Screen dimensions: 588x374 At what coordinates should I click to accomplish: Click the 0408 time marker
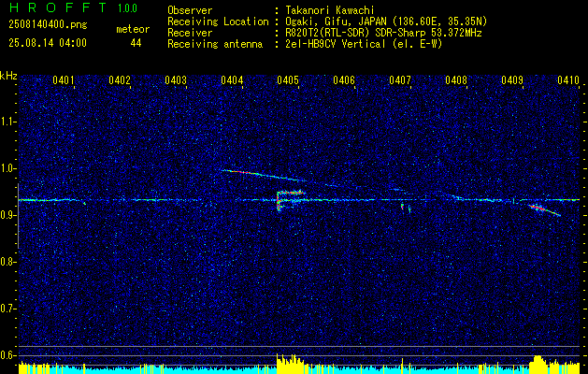[456, 80]
